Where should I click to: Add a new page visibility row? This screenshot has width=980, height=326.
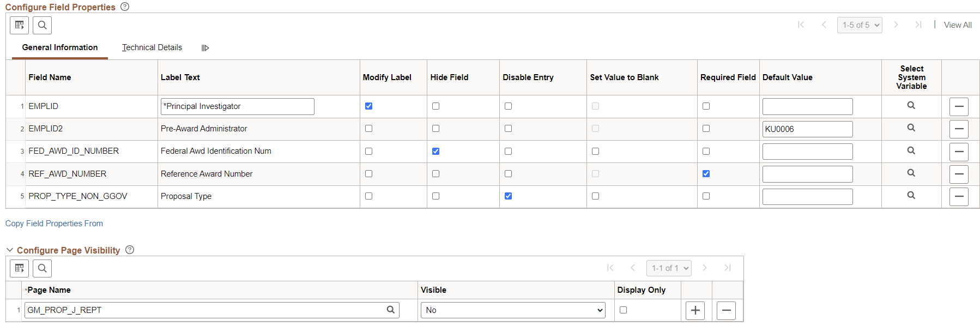coord(695,310)
